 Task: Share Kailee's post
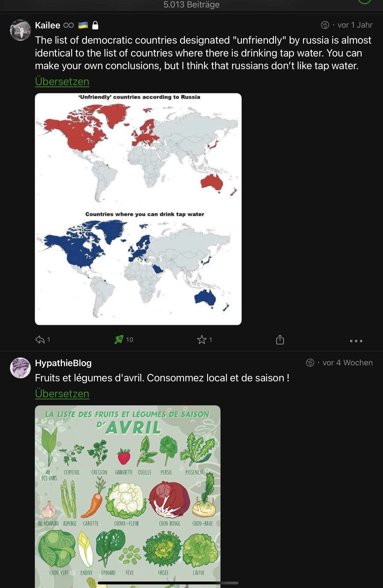pos(280,340)
